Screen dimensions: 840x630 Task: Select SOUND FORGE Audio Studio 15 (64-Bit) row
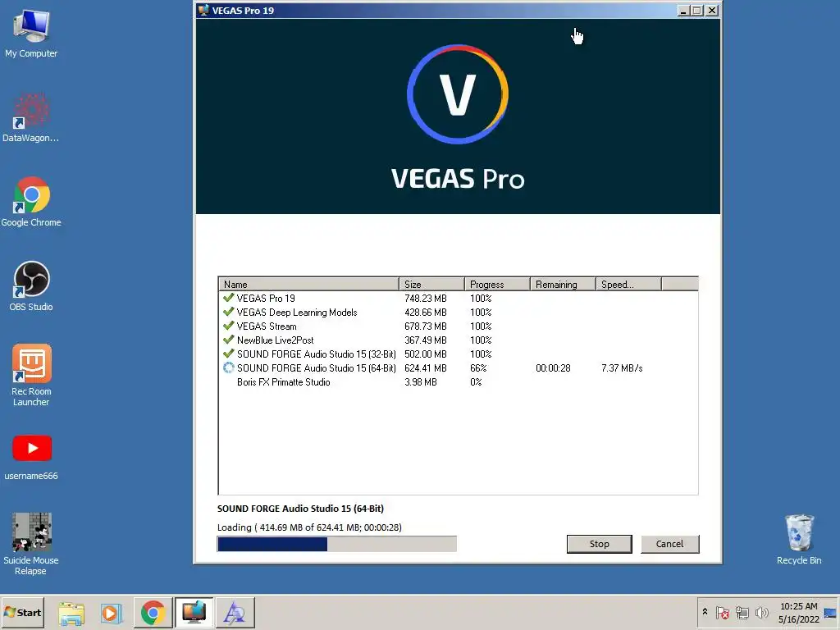tap(458, 368)
